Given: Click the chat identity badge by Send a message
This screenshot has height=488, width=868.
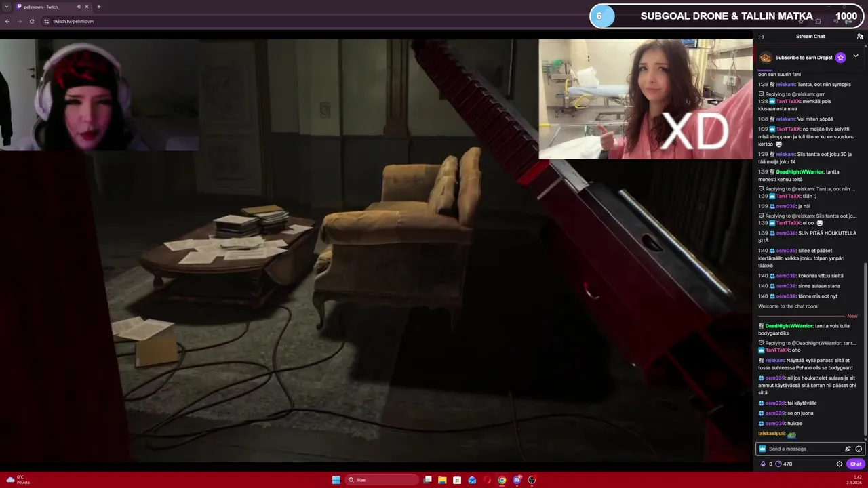Looking at the screenshot, I should point(762,449).
